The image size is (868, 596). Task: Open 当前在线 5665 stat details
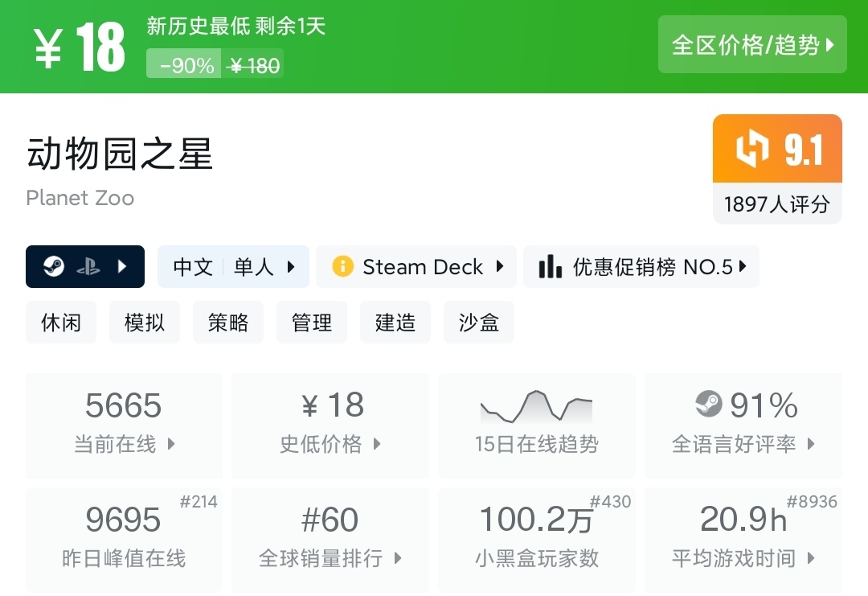124,425
